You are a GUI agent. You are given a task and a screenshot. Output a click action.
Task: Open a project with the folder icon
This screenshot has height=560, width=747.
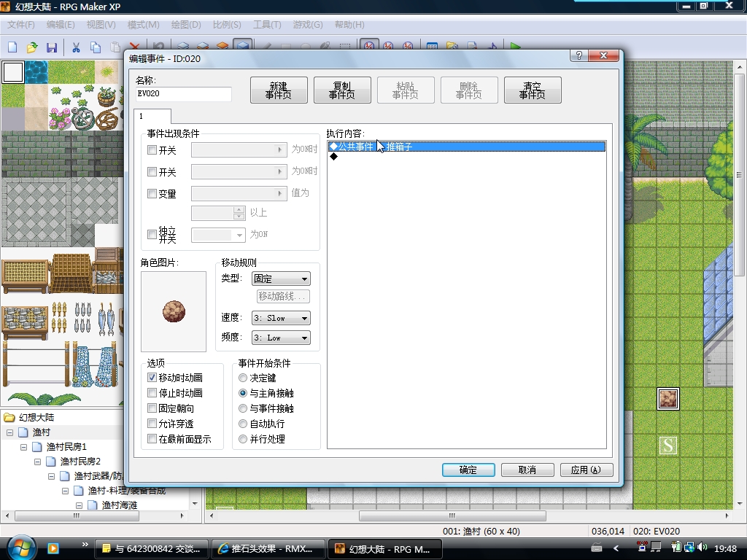tap(32, 47)
